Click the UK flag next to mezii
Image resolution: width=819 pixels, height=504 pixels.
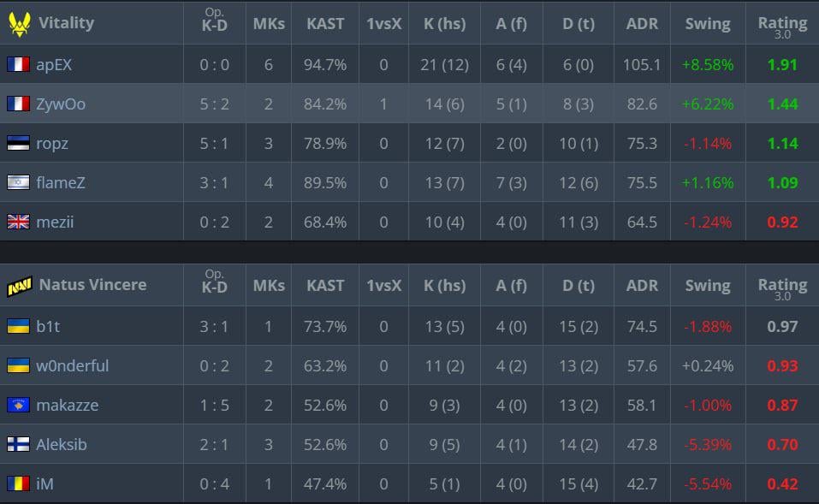[x=18, y=222]
